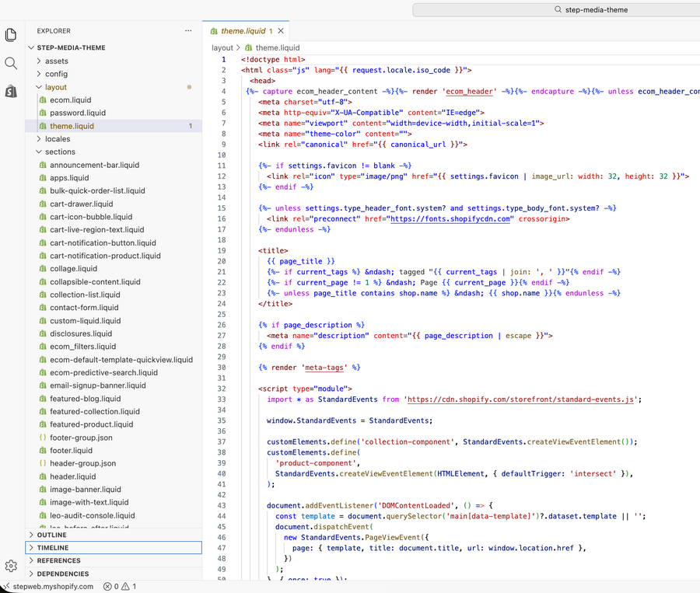Expand the TIMELINE panel
This screenshot has height=593, width=700.
click(x=114, y=547)
